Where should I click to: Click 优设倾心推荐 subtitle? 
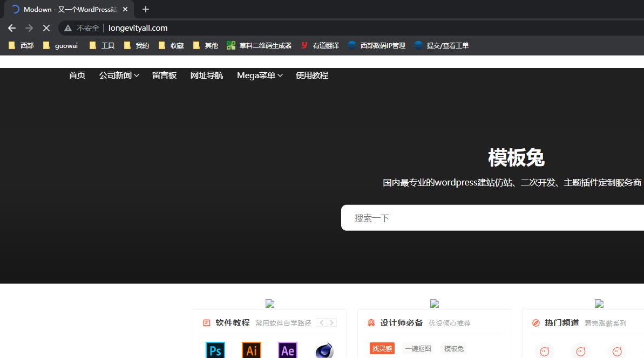[x=450, y=323]
